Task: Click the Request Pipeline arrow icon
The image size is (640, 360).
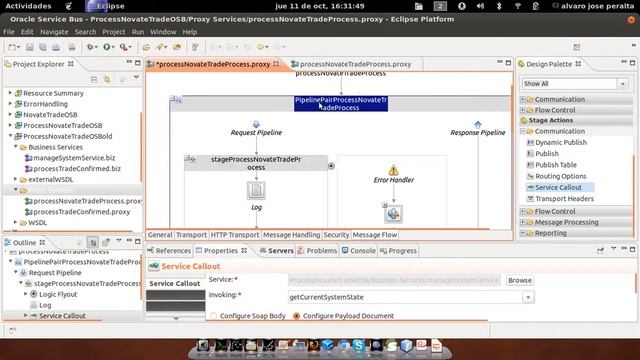Action: click(x=256, y=124)
